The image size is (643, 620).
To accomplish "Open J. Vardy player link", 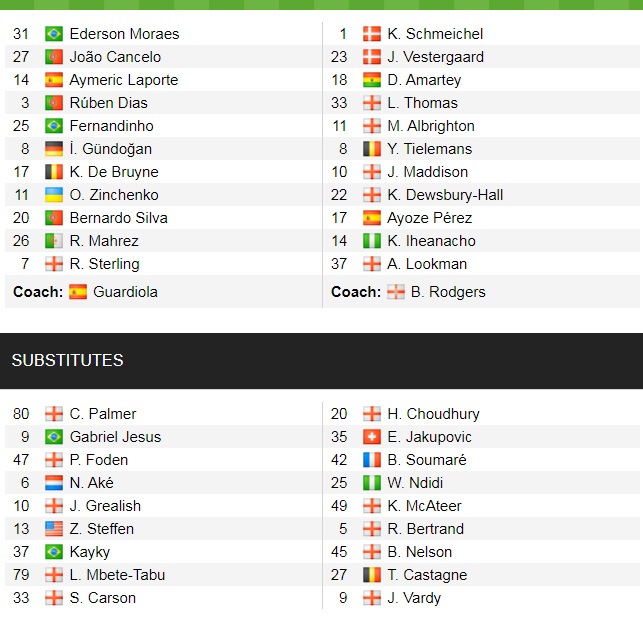I will (414, 598).
